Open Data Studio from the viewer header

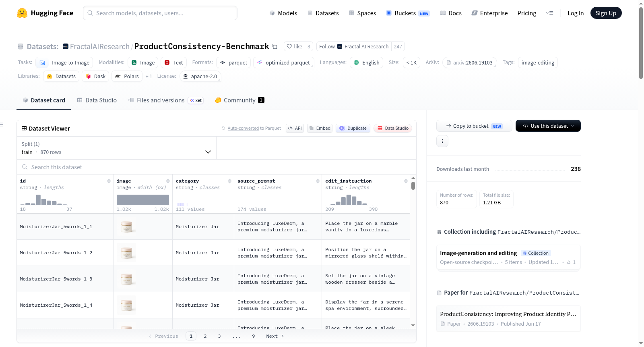tap(393, 128)
